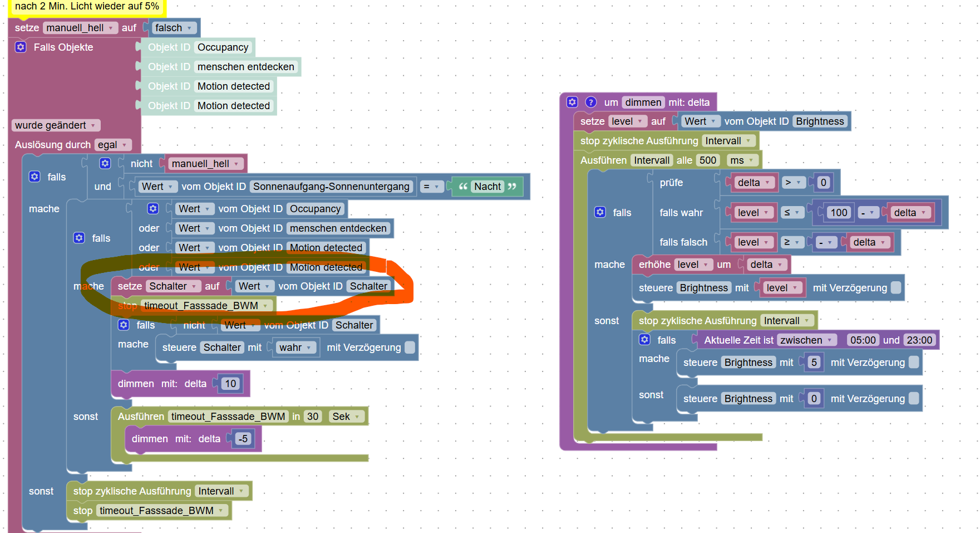Open minus operator dropdown between 100 and delta
980x533 pixels.
(868, 213)
